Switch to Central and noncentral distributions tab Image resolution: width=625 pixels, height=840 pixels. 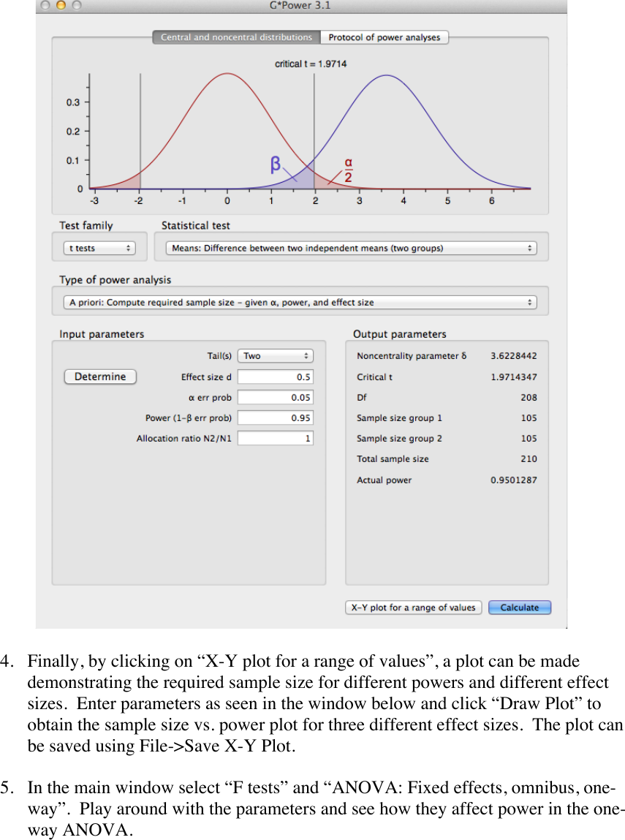(236, 37)
